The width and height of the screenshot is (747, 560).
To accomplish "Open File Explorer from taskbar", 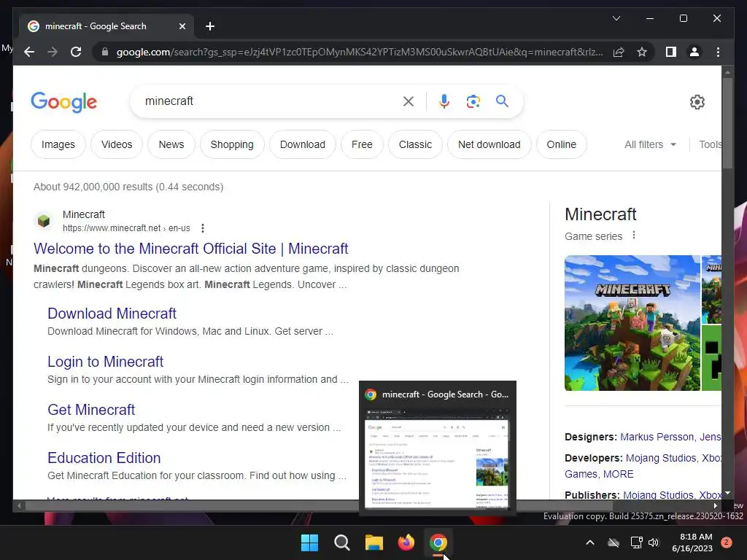I will tap(374, 542).
